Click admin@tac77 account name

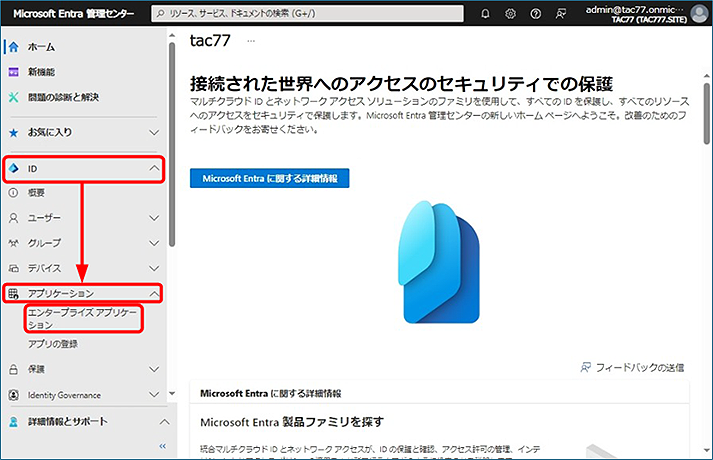(x=634, y=9)
